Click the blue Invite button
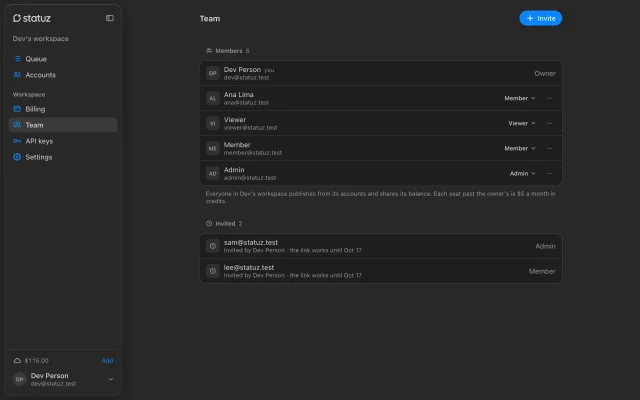 click(540, 18)
